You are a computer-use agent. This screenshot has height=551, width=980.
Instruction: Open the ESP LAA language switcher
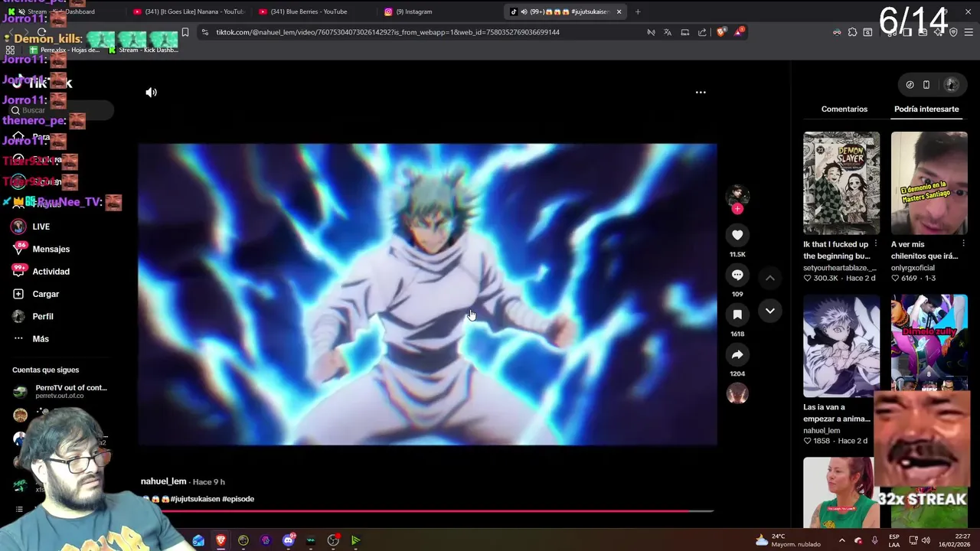point(894,540)
